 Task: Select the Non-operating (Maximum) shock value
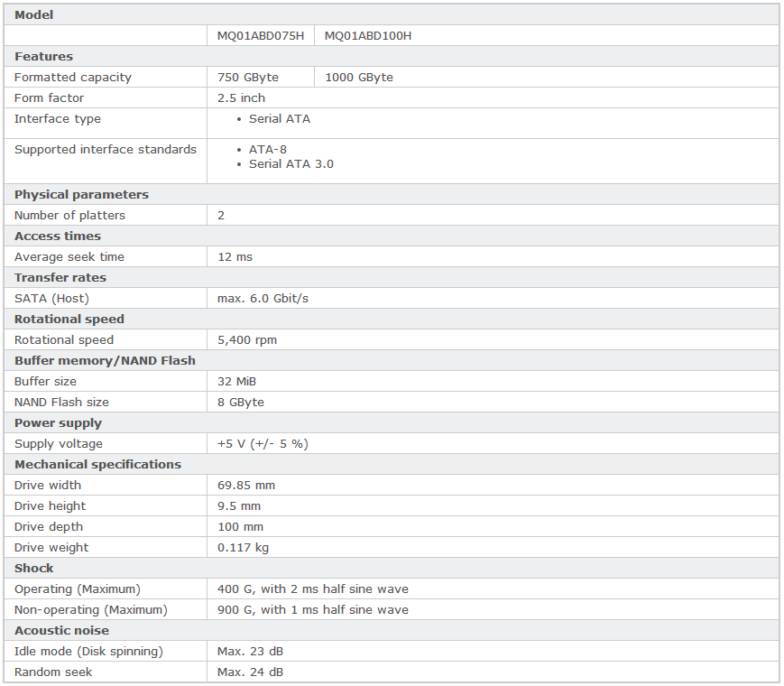[x=312, y=610]
